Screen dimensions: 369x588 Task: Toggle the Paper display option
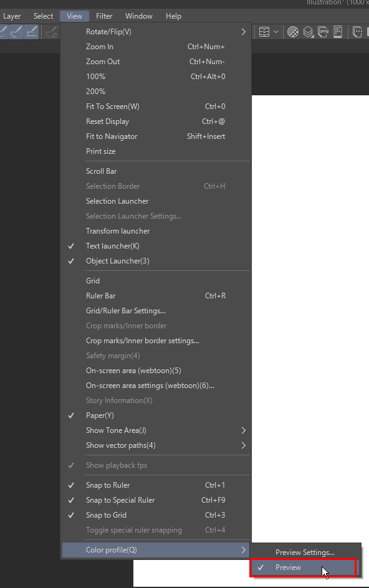pyautogui.click(x=156, y=415)
